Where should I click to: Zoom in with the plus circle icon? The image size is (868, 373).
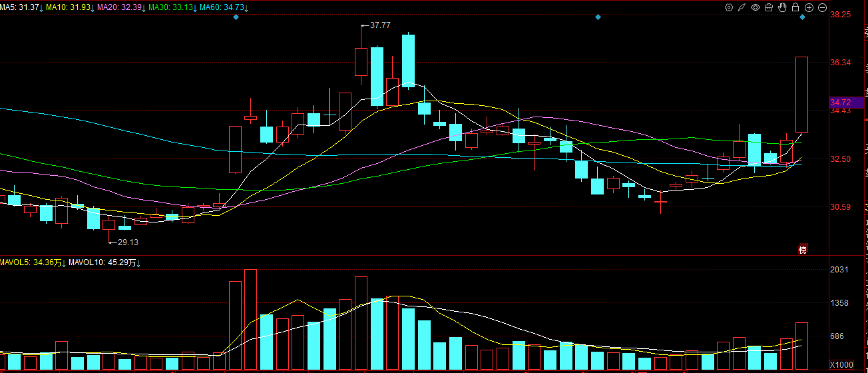click(x=809, y=7)
